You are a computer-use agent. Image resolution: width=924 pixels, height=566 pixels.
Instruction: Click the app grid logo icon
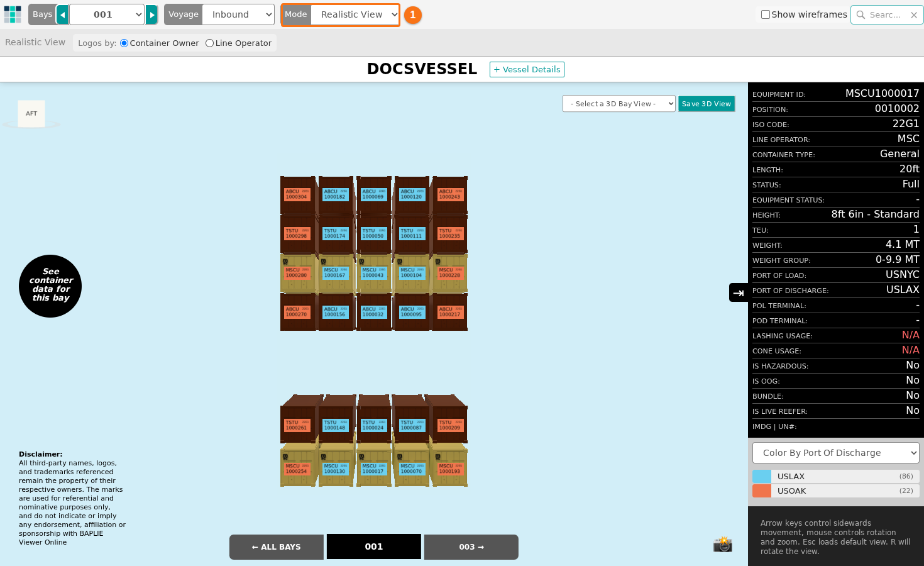point(13,14)
